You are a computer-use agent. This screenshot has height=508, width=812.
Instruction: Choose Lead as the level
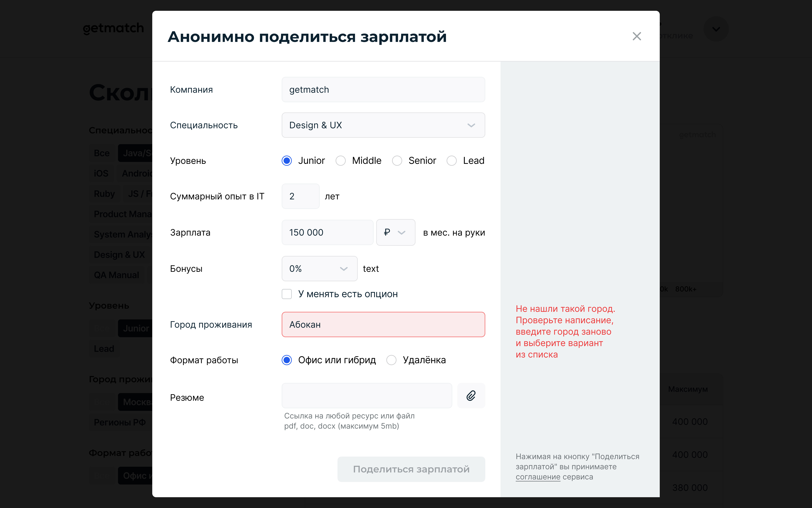tap(452, 161)
